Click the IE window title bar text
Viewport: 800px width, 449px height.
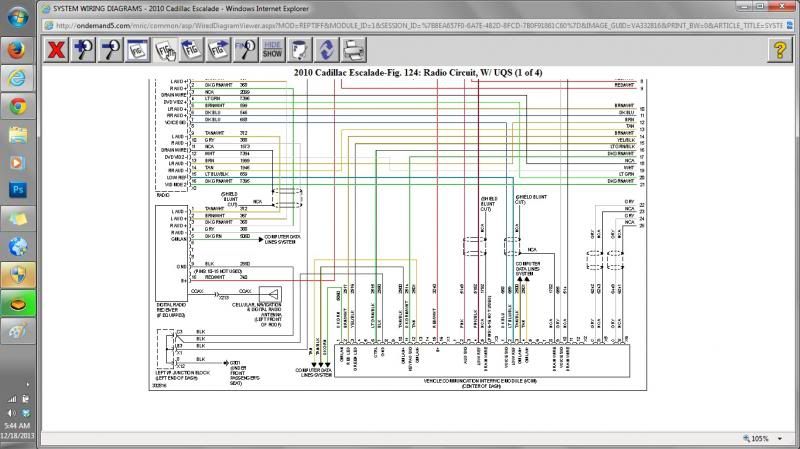181,9
